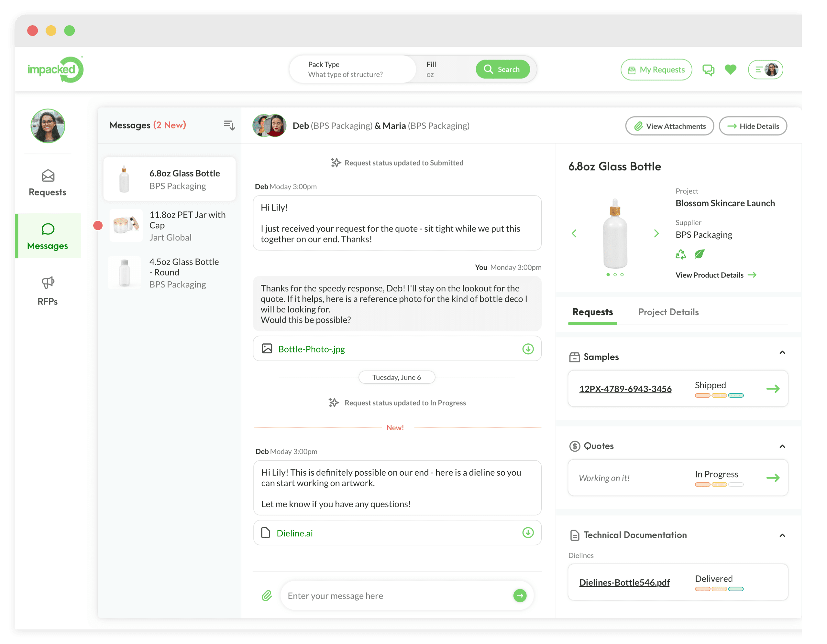Open the user profile menu pill
The height and width of the screenshot is (644, 827).
click(x=765, y=70)
